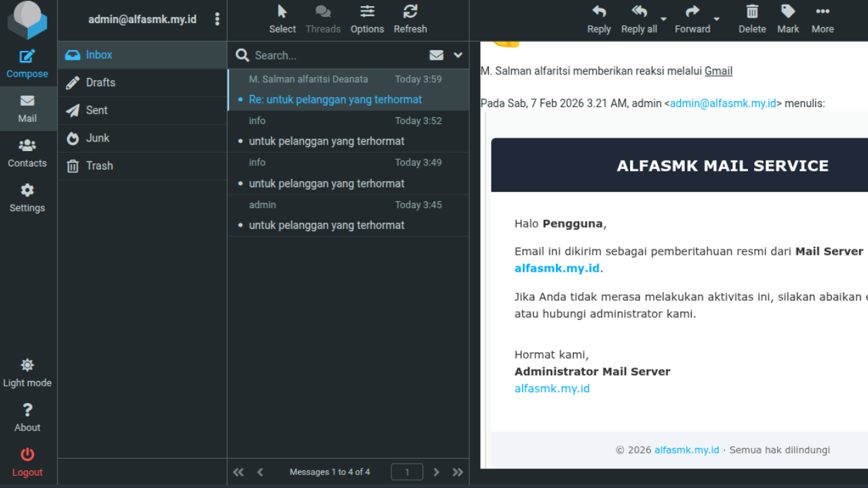This screenshot has height=488, width=868.
Task: Open the Drafts folder
Action: point(100,83)
